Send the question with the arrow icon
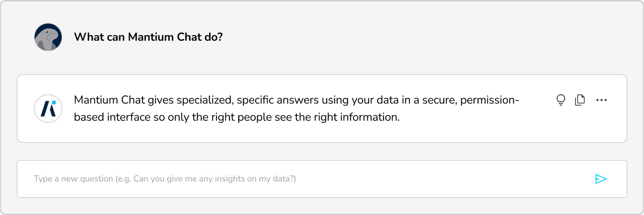 (x=601, y=179)
